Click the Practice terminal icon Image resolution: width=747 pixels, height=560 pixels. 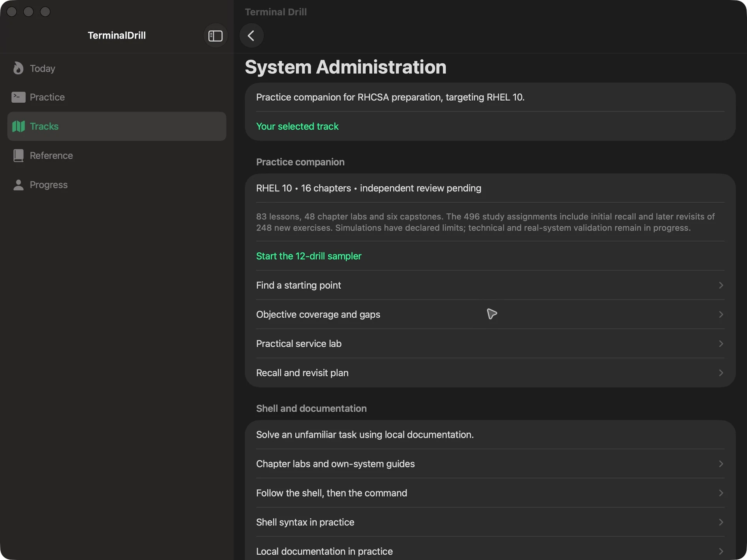point(18,97)
